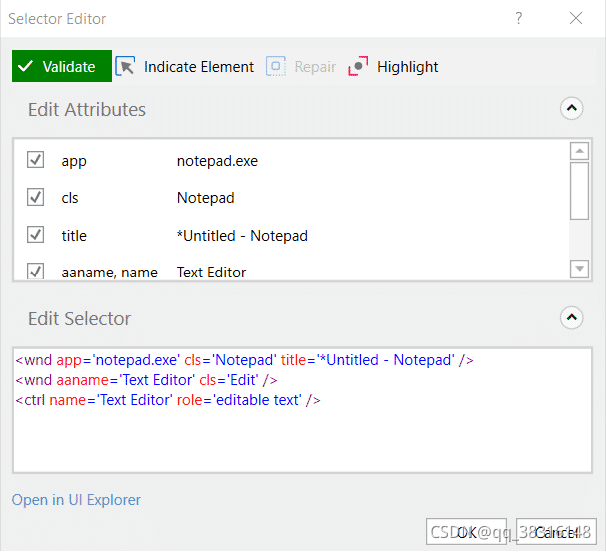
Task: Collapse the Edit Selector section
Action: pos(571,318)
